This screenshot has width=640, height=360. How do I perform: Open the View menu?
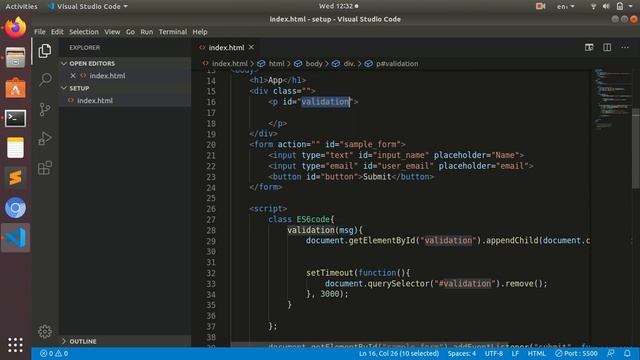[x=112, y=32]
